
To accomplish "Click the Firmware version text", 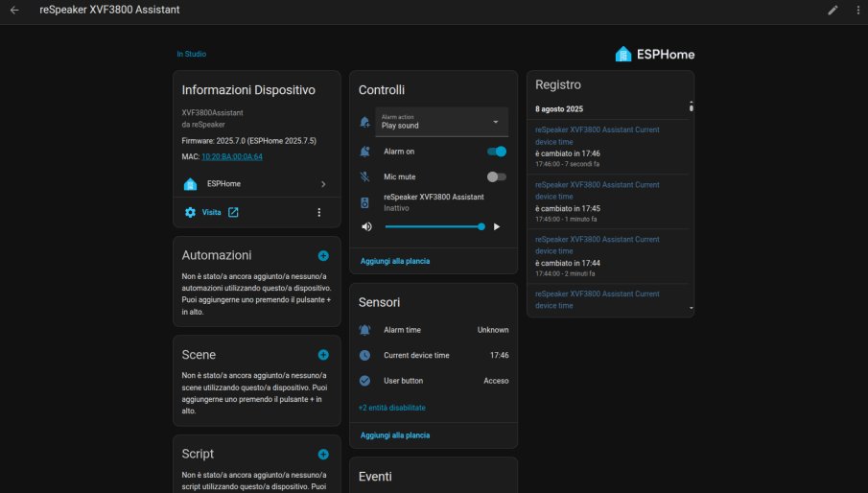I will click(x=249, y=141).
